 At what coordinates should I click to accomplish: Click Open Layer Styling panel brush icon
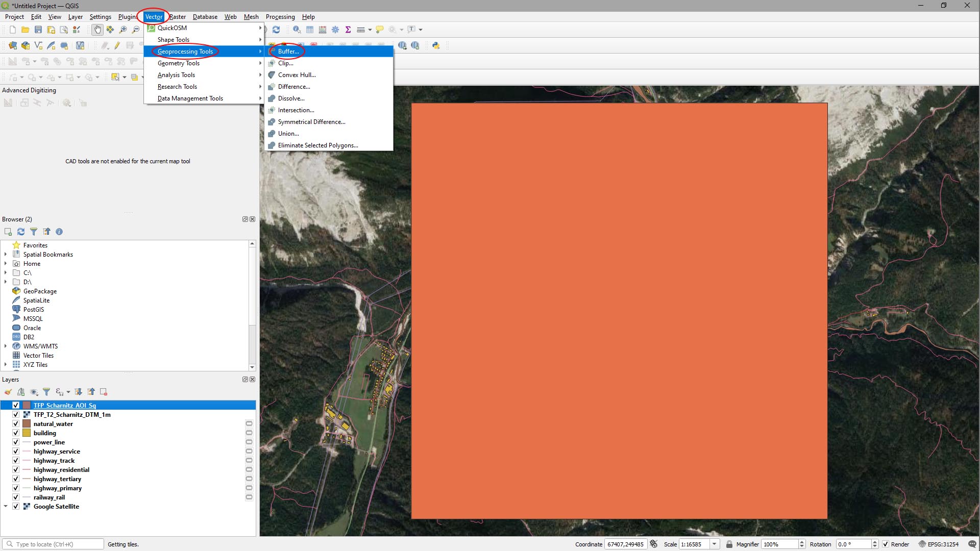coord(8,392)
